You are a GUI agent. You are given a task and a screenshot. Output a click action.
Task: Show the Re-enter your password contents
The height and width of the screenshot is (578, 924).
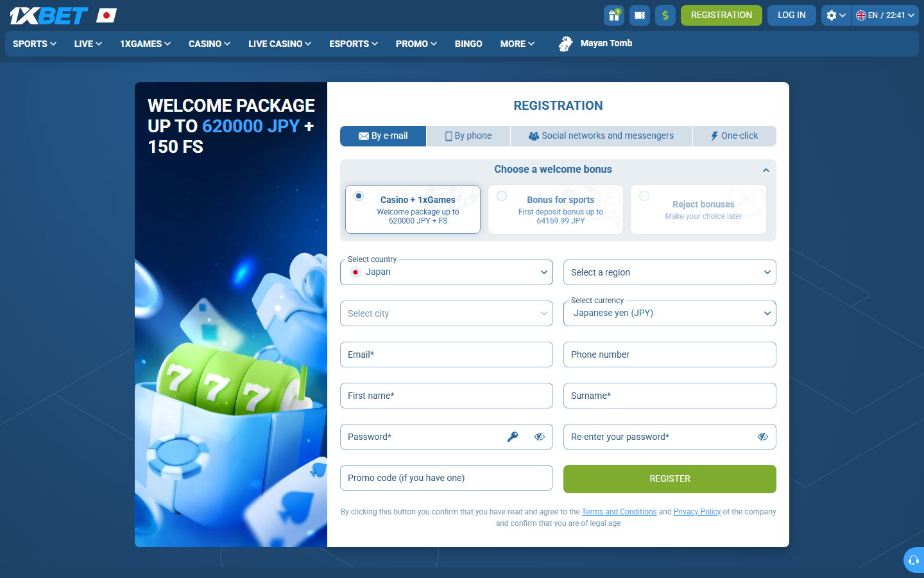[763, 437]
